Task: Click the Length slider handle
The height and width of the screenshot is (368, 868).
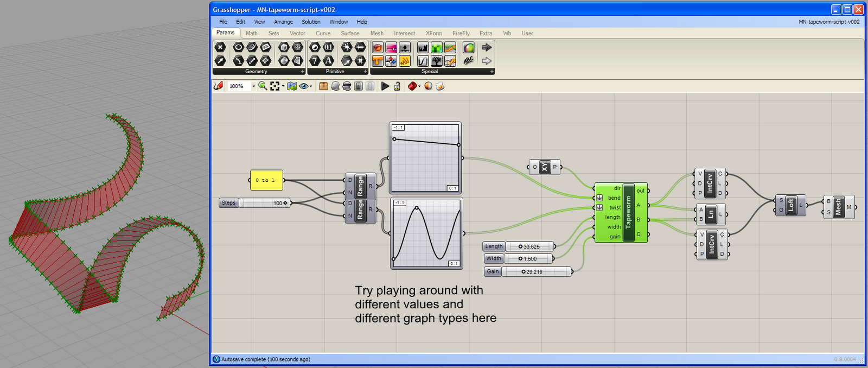Action: tap(520, 246)
